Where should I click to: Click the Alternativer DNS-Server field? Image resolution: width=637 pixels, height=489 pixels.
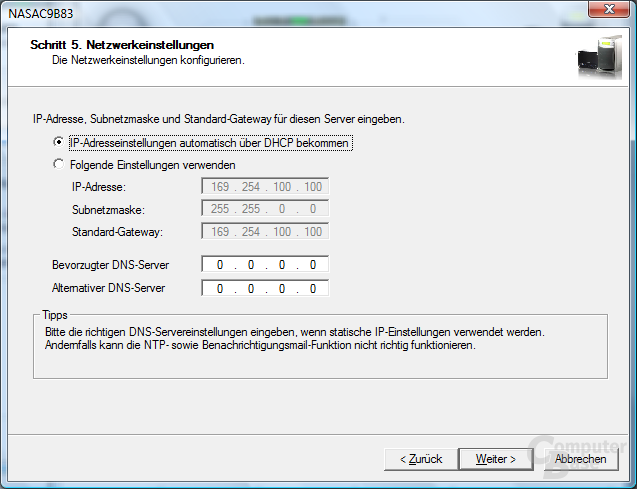pos(265,288)
